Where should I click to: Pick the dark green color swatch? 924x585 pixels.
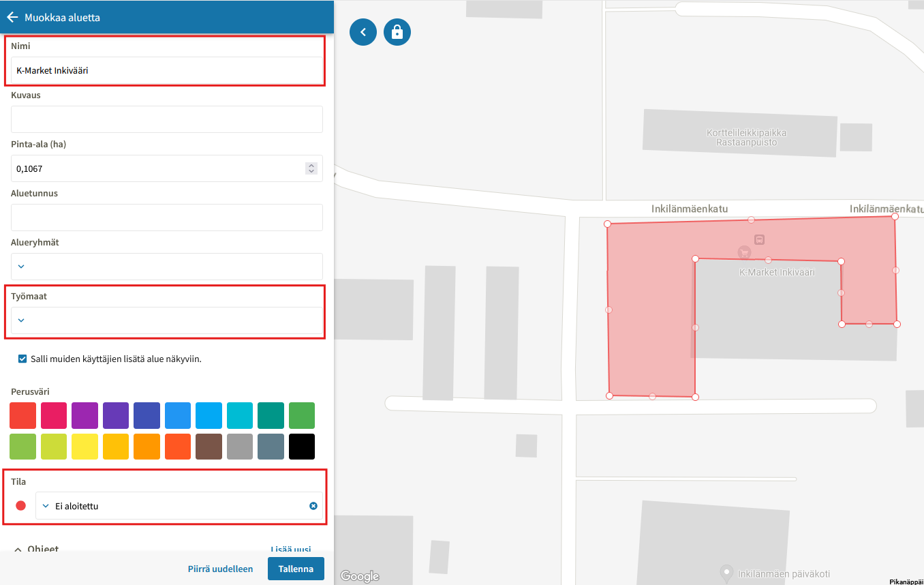302,415
